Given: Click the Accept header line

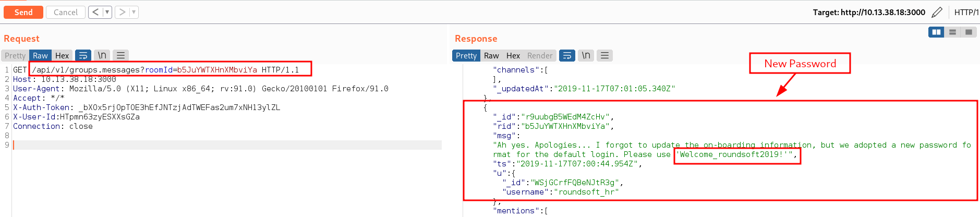Looking at the screenshot, I should pos(39,98).
